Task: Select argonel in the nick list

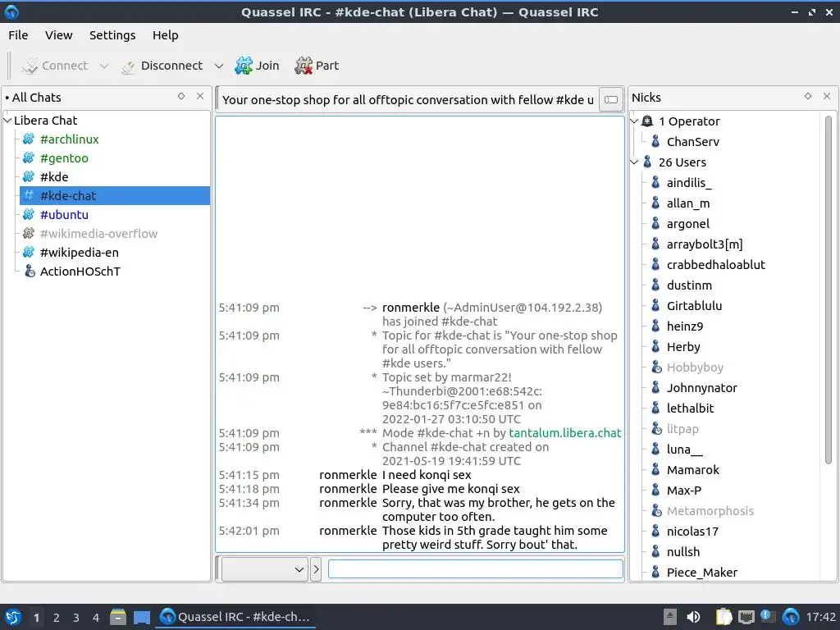Action: (x=688, y=224)
